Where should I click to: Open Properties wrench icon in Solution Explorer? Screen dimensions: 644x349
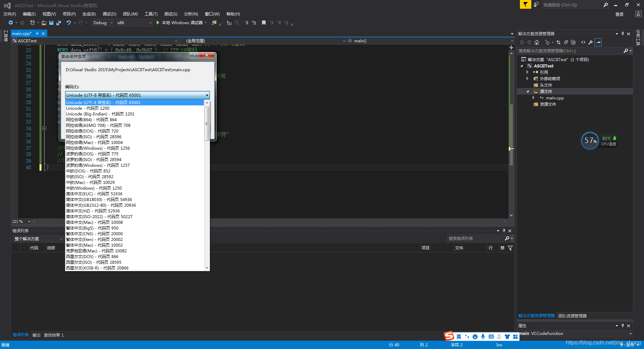point(591,42)
